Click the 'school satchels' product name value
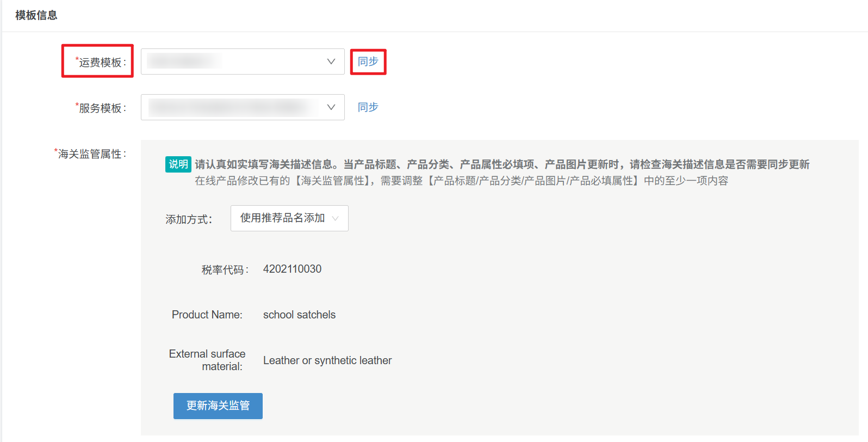The height and width of the screenshot is (442, 868). [x=299, y=315]
